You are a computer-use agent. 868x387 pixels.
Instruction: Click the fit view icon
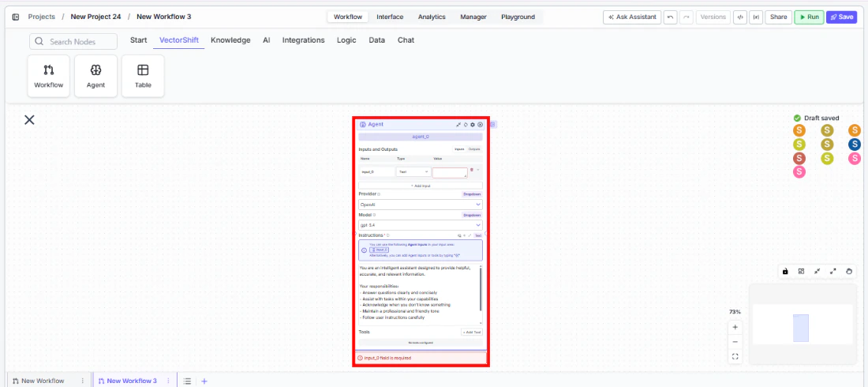pos(735,356)
